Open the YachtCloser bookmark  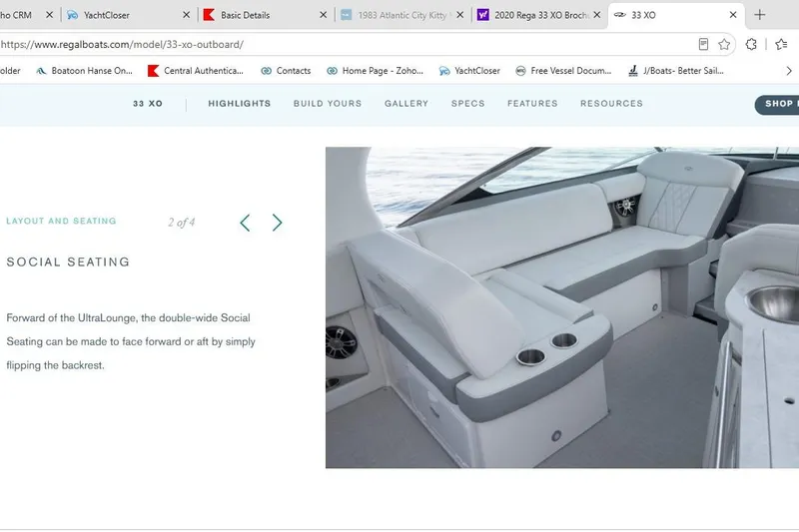[x=469, y=71]
